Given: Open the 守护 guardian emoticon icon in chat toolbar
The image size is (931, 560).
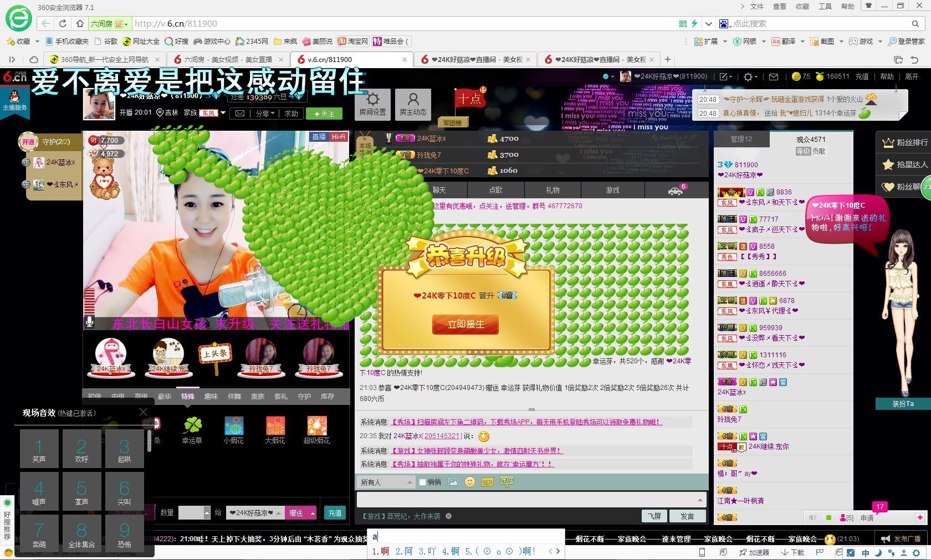Looking at the screenshot, I should 507,481.
